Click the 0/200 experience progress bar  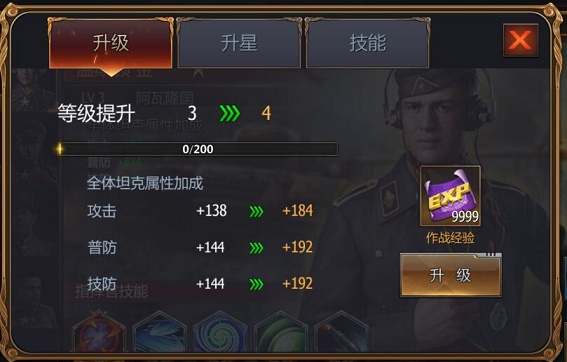pyautogui.click(x=198, y=149)
